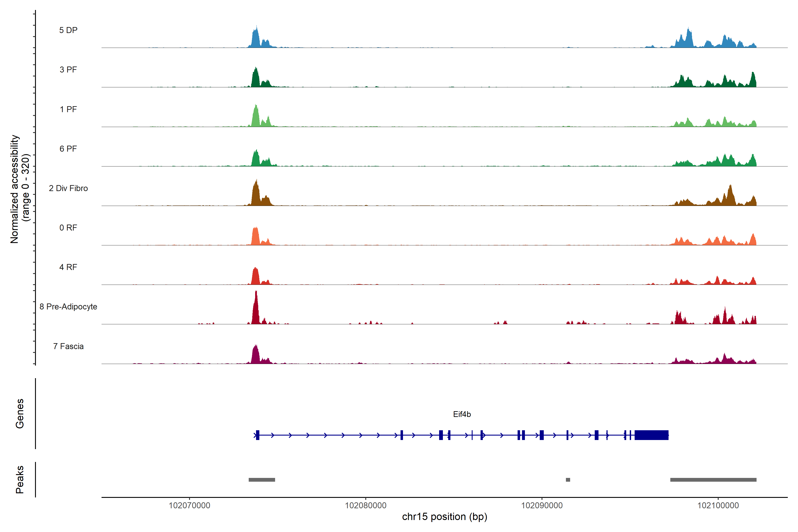
Task: Click the 102070000 axis tick label
Action: [x=189, y=506]
